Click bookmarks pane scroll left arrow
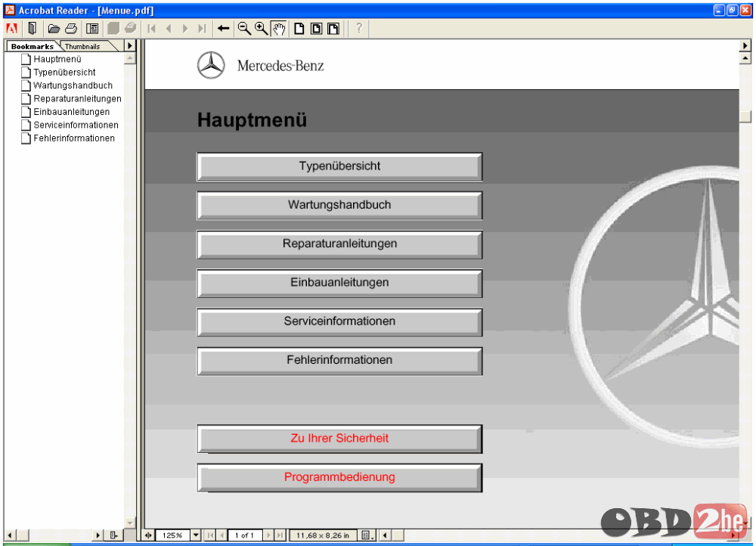The image size is (756, 546). [x=9, y=535]
